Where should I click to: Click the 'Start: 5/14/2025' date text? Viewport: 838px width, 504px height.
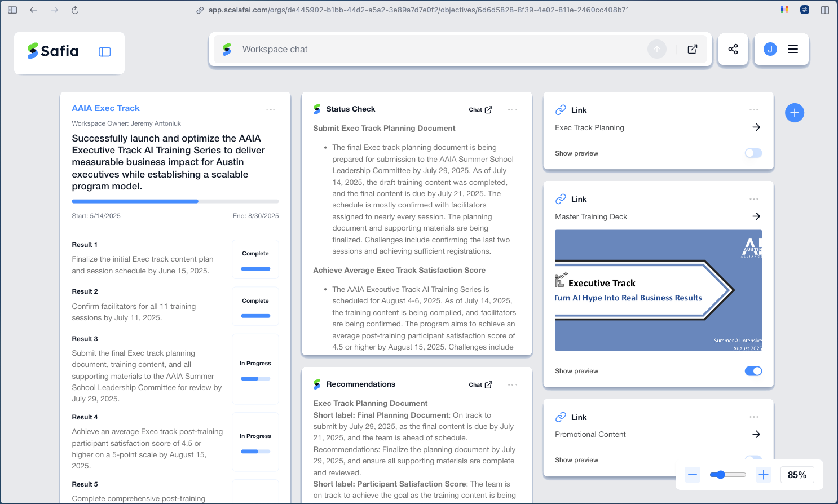tap(96, 216)
